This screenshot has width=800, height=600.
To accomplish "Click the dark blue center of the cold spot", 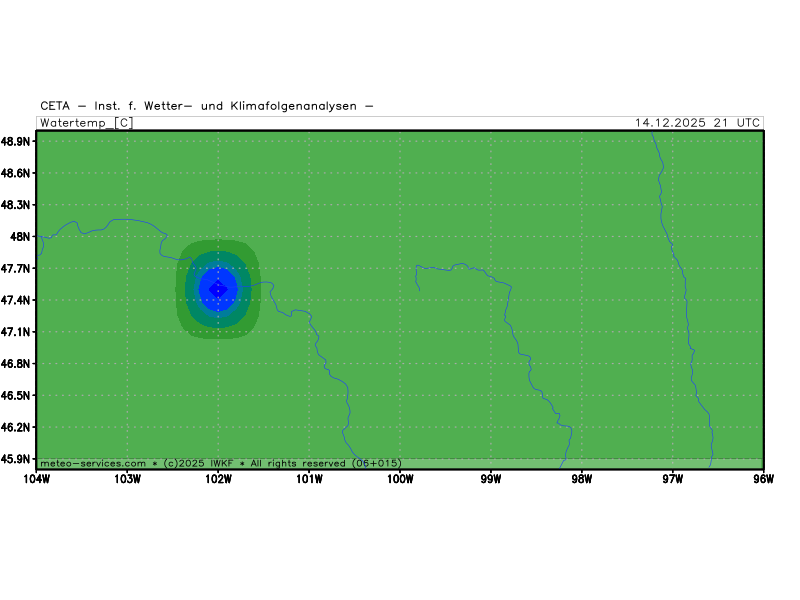I will 217,288.
